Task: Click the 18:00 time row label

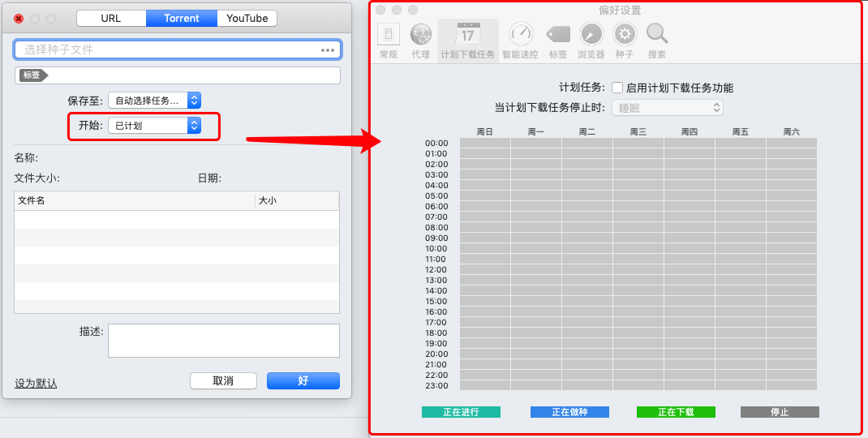Action: coord(436,333)
